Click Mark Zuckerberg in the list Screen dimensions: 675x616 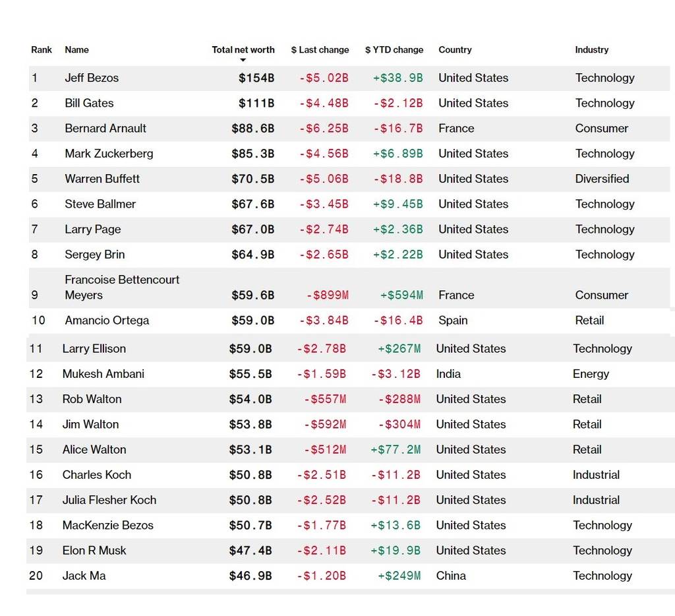pyautogui.click(x=109, y=154)
